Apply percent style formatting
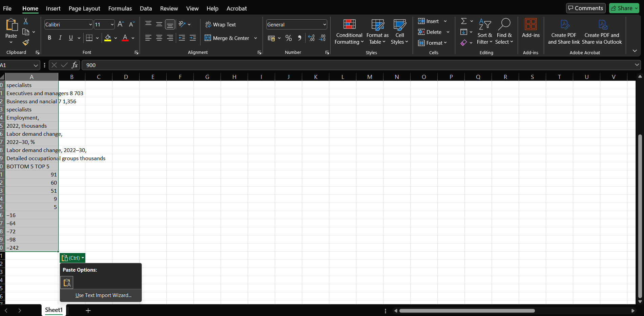Viewport: 644px width, 316px height. click(288, 38)
